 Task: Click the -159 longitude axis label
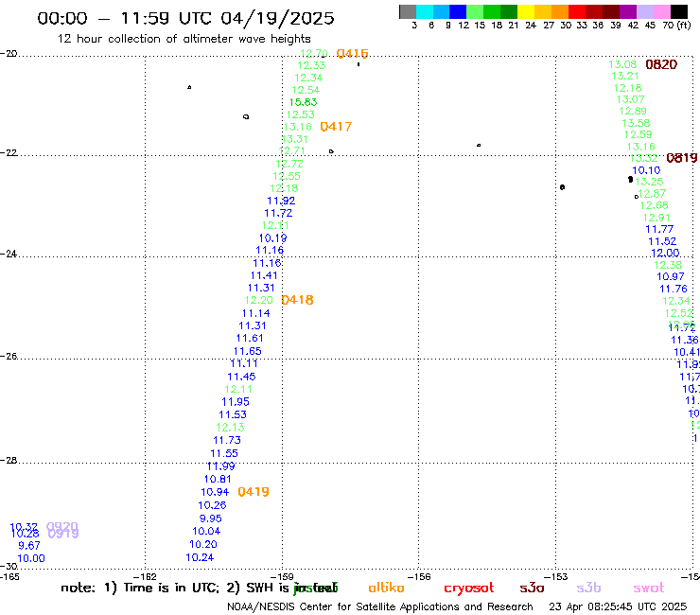point(283,576)
